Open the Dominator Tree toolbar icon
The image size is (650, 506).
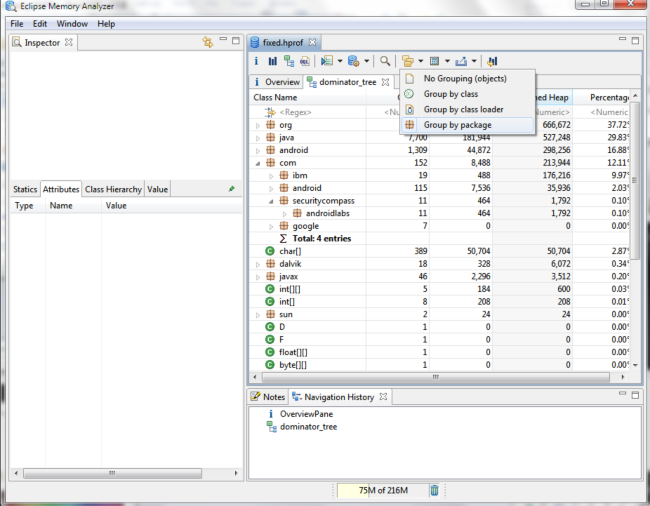click(x=289, y=61)
